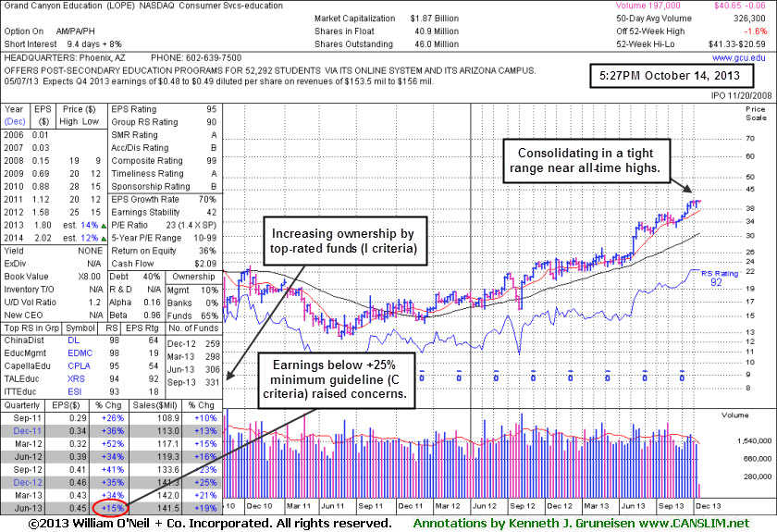Click the RS Rating 92 value

coord(716,282)
